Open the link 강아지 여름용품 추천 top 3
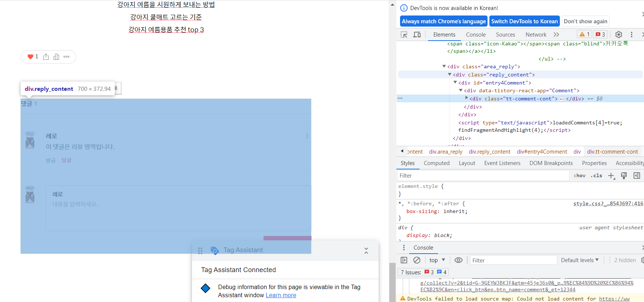The height and width of the screenshot is (302, 644). point(166,30)
